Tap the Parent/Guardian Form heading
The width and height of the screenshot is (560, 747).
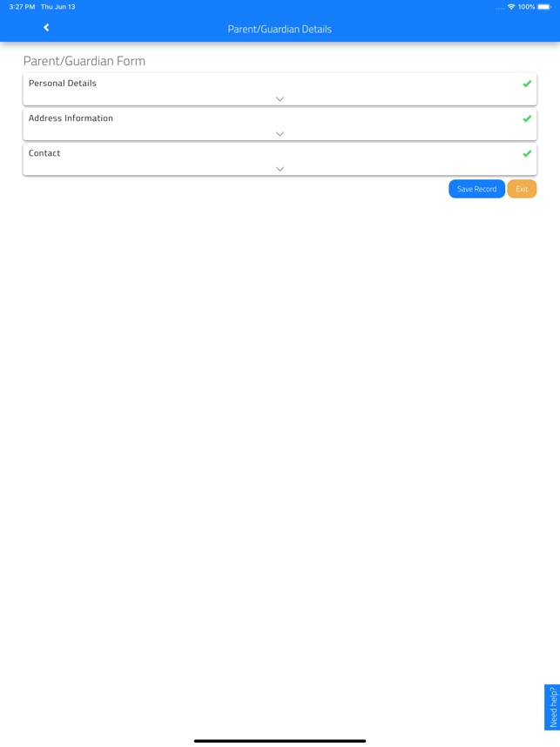click(x=84, y=61)
